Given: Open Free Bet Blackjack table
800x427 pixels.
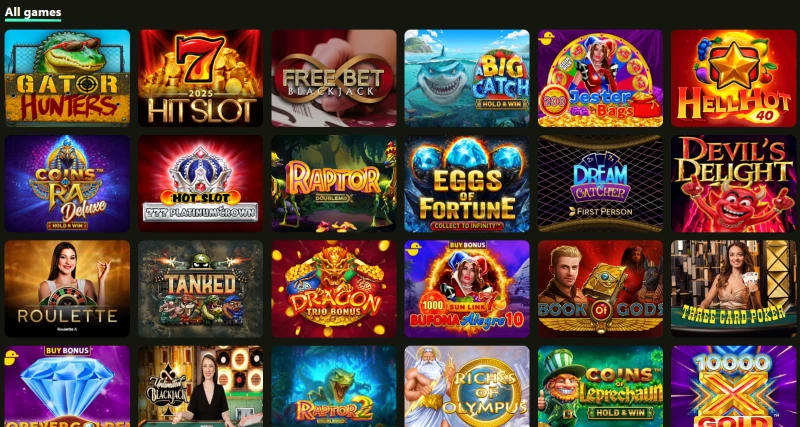Looking at the screenshot, I should (x=334, y=78).
